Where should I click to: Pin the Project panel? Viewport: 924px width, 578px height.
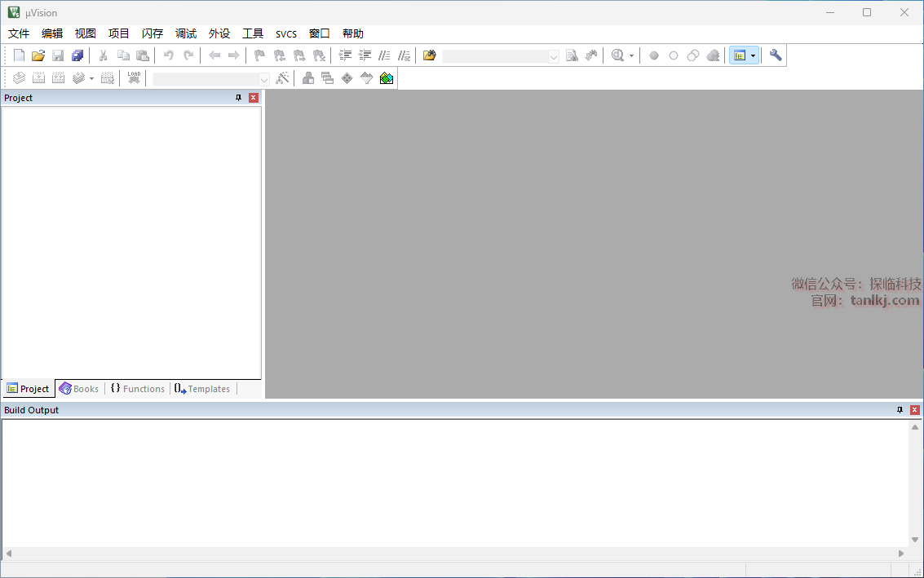238,98
